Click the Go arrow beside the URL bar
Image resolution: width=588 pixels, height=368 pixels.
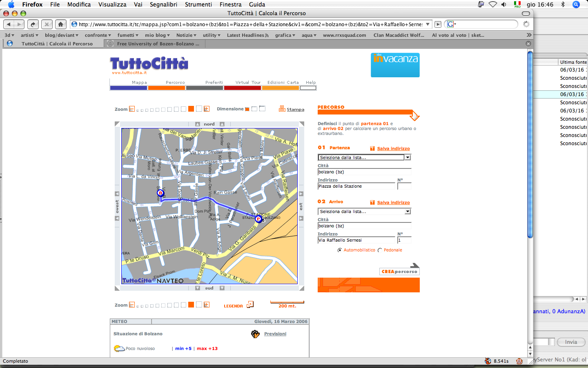click(x=438, y=24)
